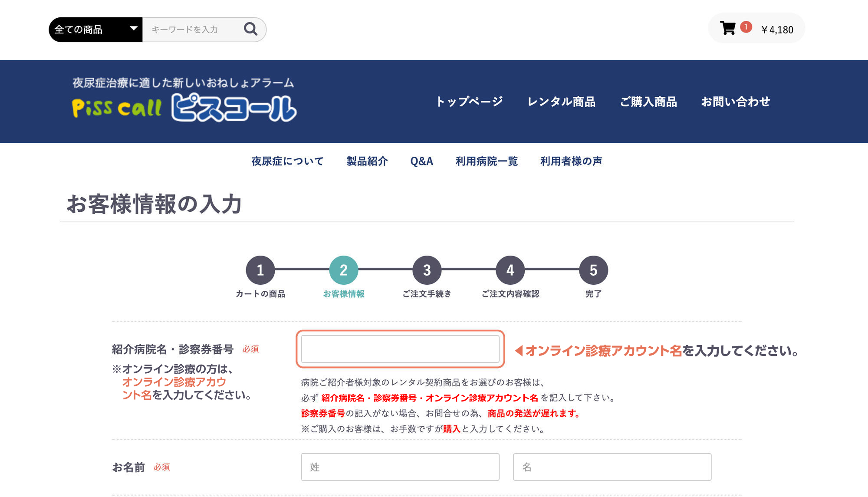The height and width of the screenshot is (497, 868).
Task: Click step 2 お客様情報 circle
Action: point(344,270)
